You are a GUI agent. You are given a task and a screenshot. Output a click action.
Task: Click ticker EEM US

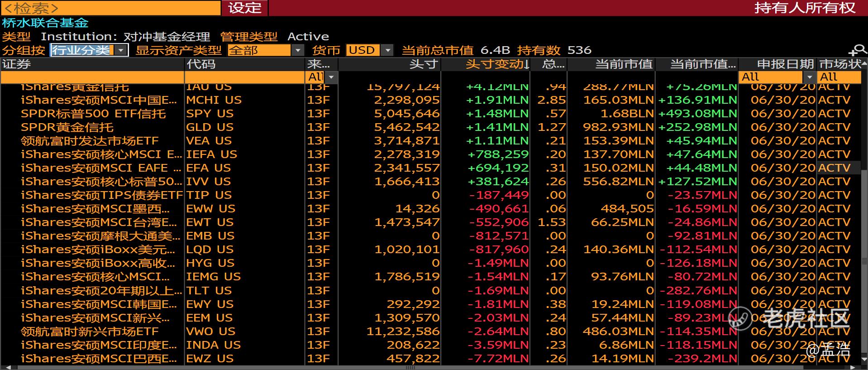pyautogui.click(x=210, y=318)
